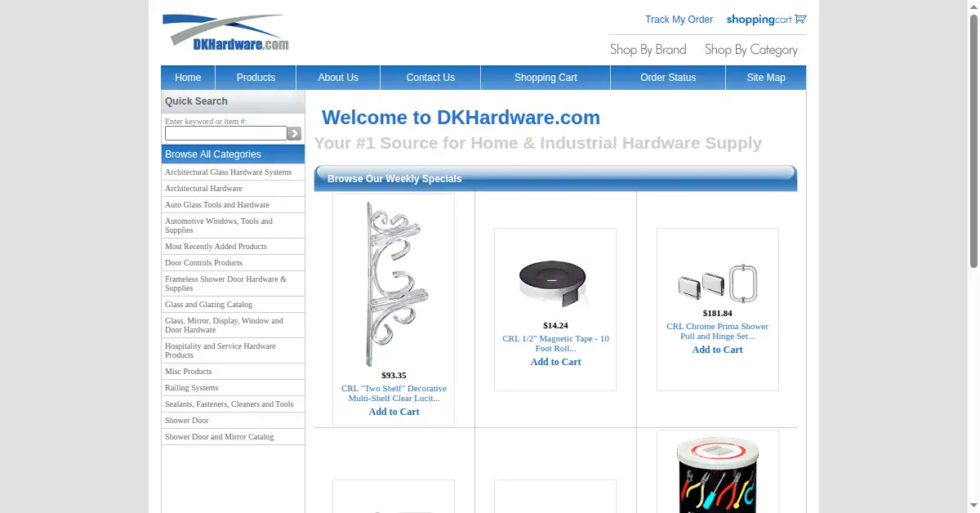Screen dimensions: 980x513
Task: Open CRL 1/2" Magnetic Tape product link
Action: click(555, 343)
